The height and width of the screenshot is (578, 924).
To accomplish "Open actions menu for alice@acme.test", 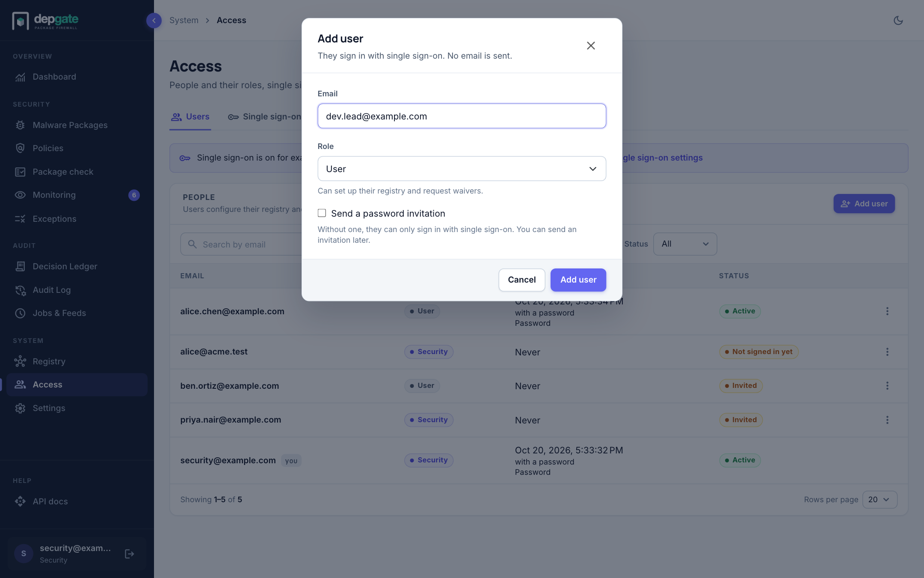I will pyautogui.click(x=887, y=352).
